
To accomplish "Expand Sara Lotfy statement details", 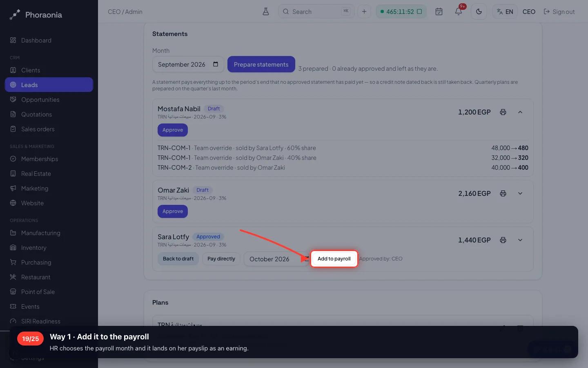I will point(520,240).
